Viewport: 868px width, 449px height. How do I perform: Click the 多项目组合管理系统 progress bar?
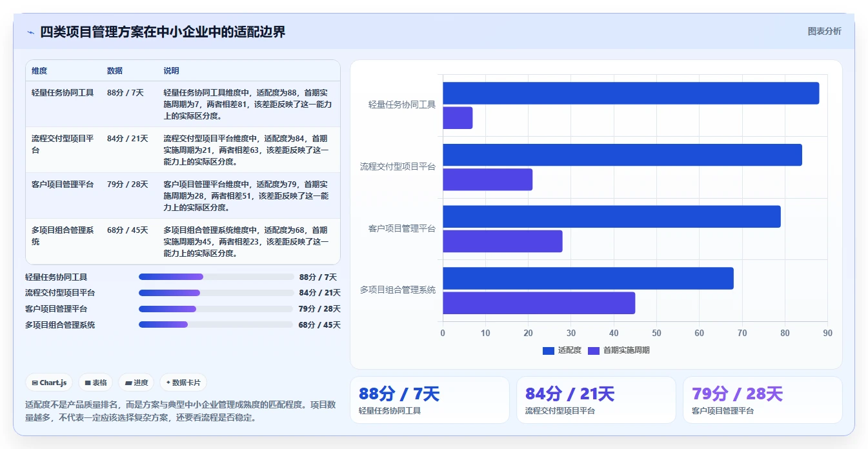[x=216, y=324]
